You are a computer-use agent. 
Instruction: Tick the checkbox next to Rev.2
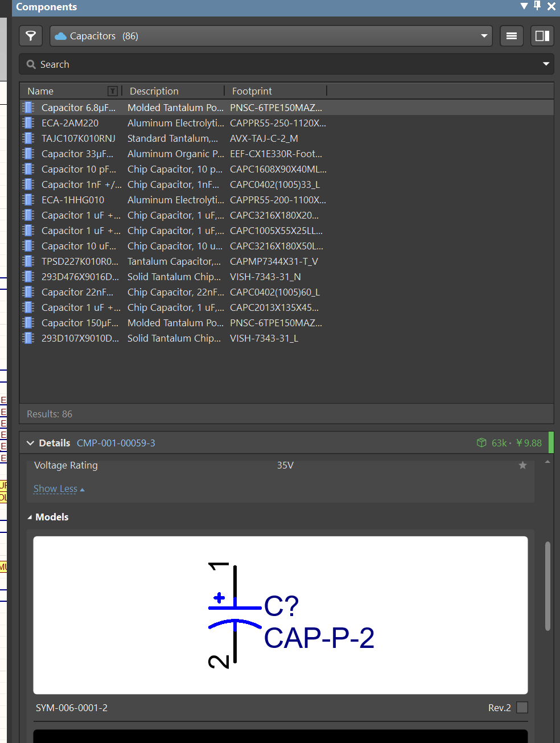tap(522, 708)
